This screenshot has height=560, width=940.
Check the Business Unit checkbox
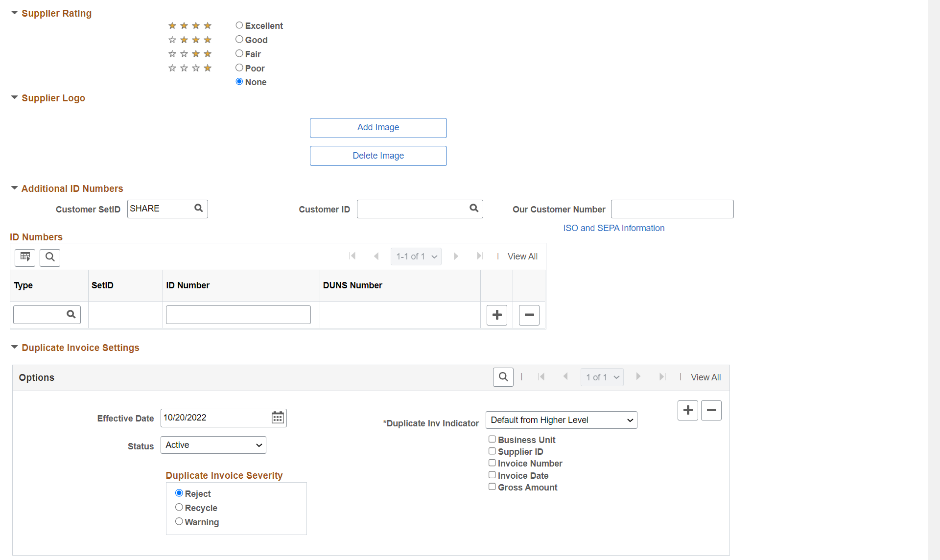(492, 439)
